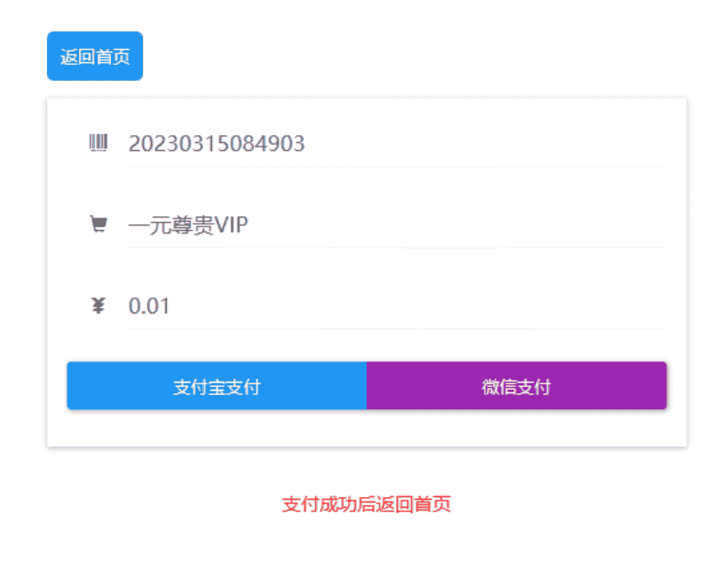Image resolution: width=728 pixels, height=562 pixels.
Task: Click the yen currency icon
Action: click(99, 306)
